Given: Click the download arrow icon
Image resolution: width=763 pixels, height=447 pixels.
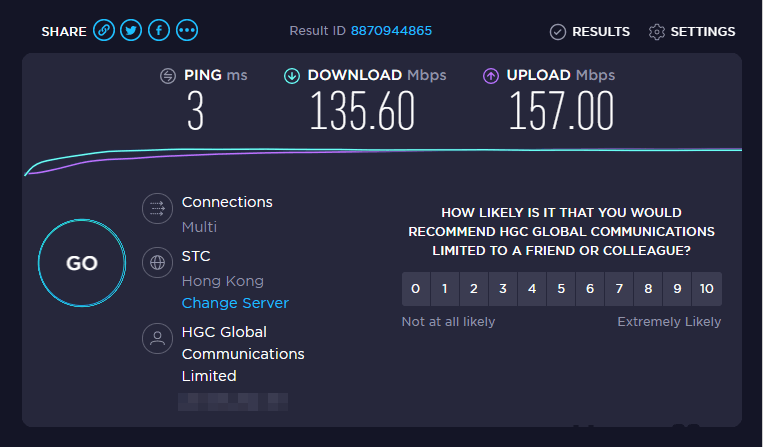Looking at the screenshot, I should coord(292,76).
